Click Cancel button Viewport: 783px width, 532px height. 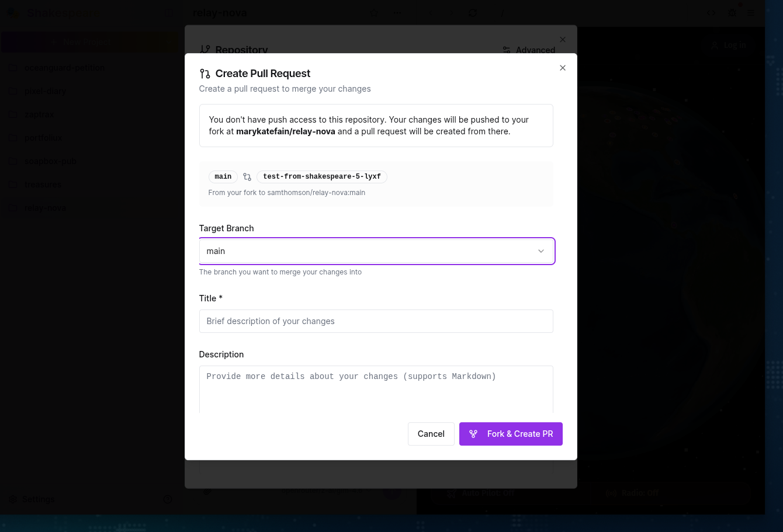[431, 434]
